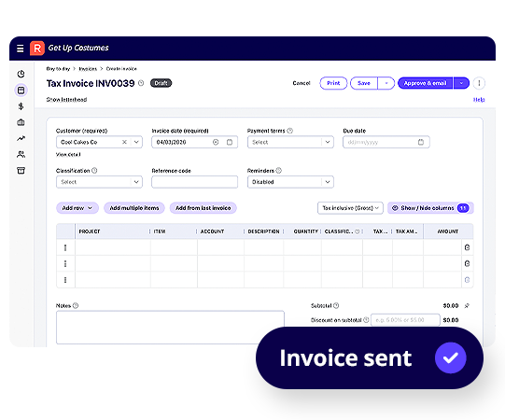Open the dashboard pie chart sidebar icon

21,74
